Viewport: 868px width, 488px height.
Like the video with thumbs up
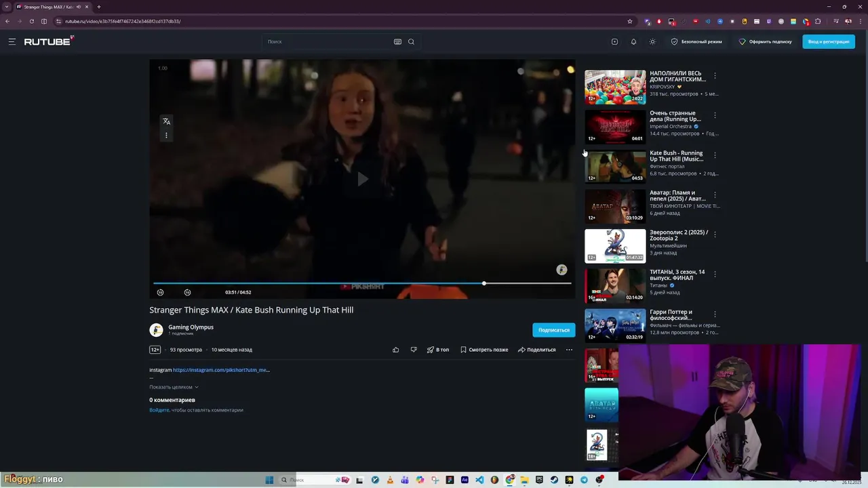click(396, 350)
